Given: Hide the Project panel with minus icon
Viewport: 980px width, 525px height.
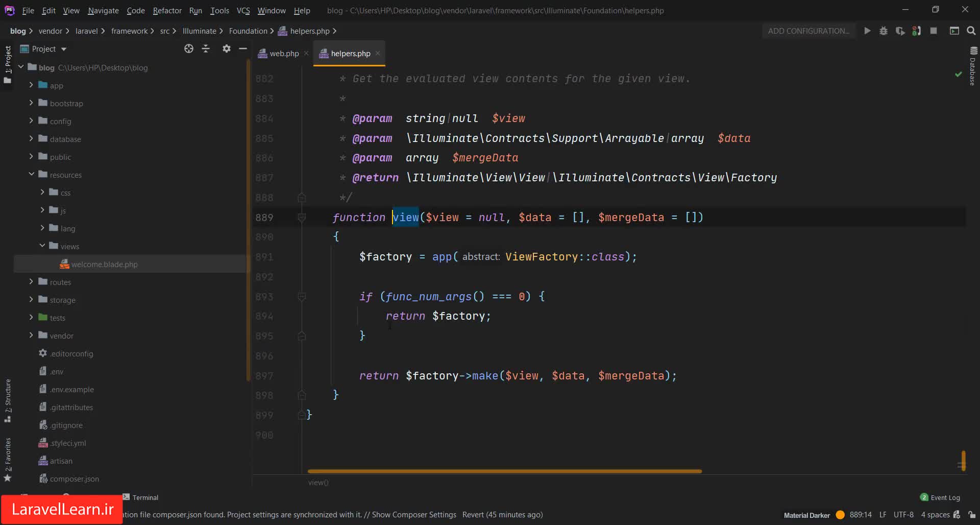Looking at the screenshot, I should (243, 49).
